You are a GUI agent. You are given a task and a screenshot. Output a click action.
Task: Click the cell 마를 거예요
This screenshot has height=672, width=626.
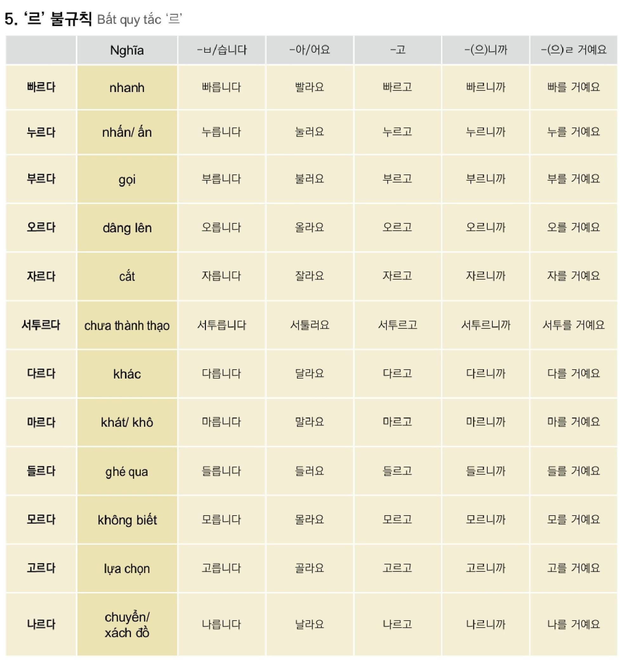(573, 422)
